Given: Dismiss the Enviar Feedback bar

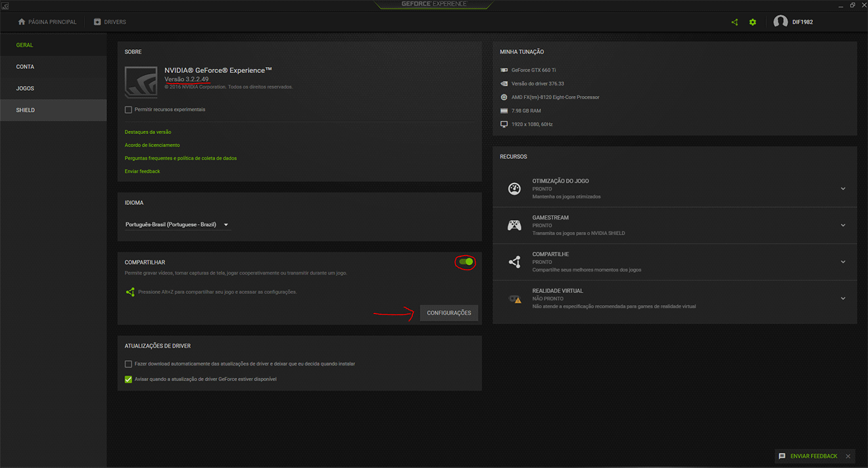Looking at the screenshot, I should click(x=848, y=456).
